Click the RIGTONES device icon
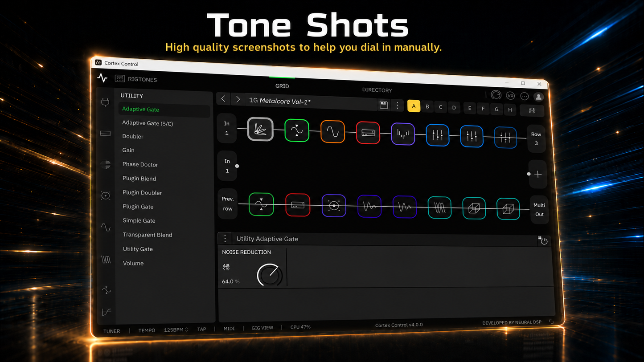The image size is (644, 362). point(119,79)
